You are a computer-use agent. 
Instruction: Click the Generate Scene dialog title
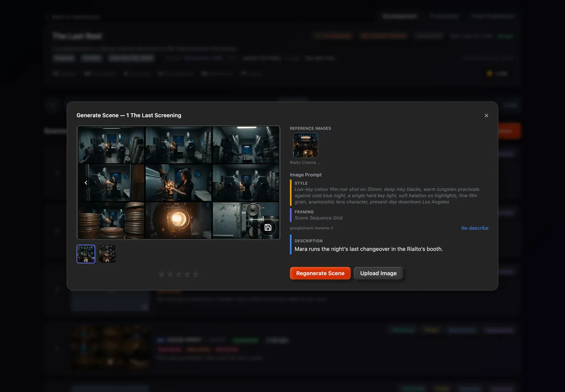(x=129, y=116)
